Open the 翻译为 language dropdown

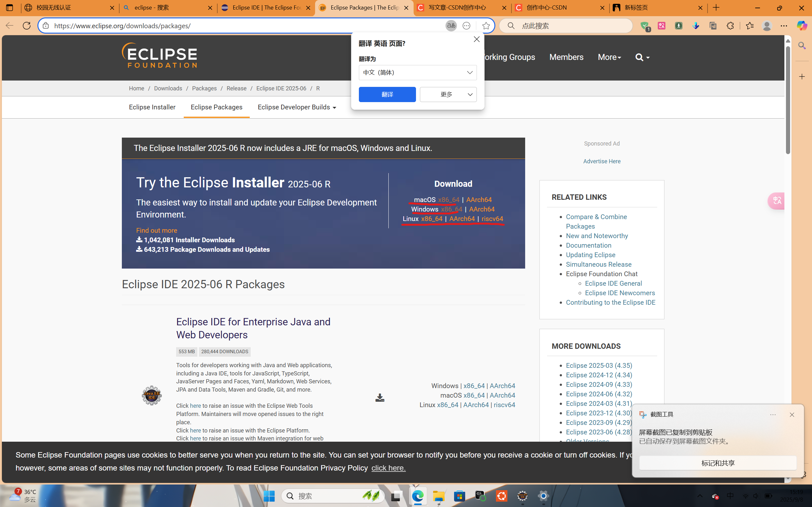pos(417,72)
